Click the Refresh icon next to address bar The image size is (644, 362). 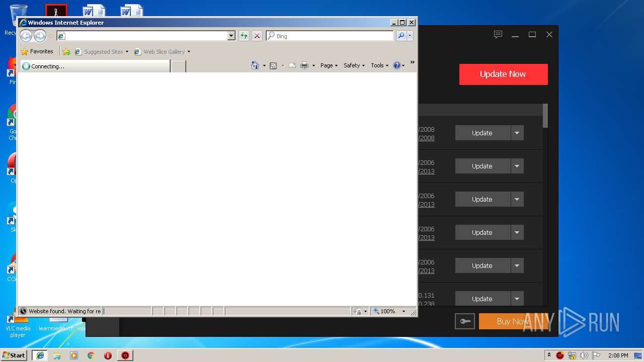[x=244, y=36]
